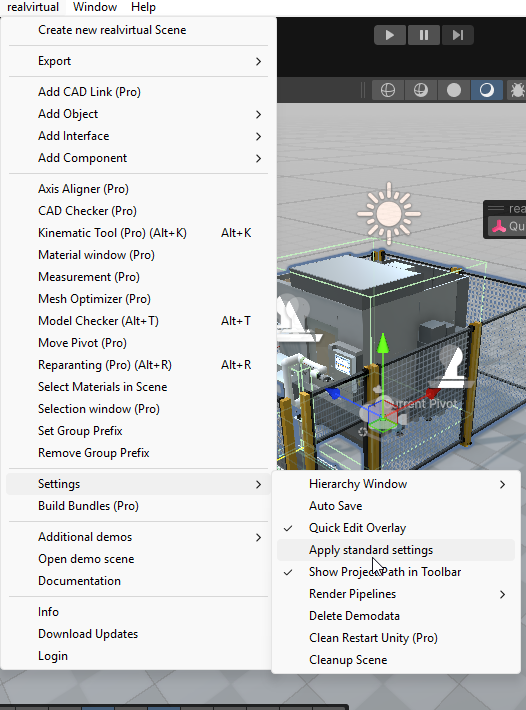Choose Create new realvirtual Scene
The height and width of the screenshot is (710, 526).
tap(138, 30)
